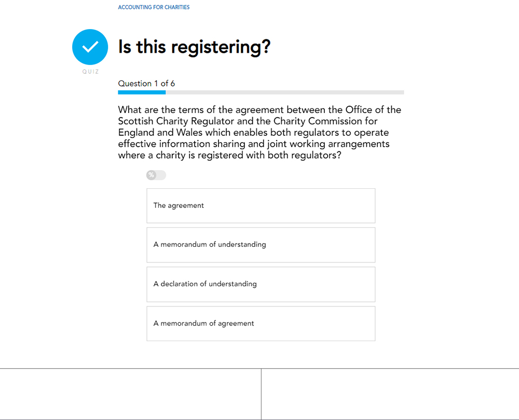519x420 pixels.
Task: Click the "Question 1 of 6" label
Action: tap(146, 83)
